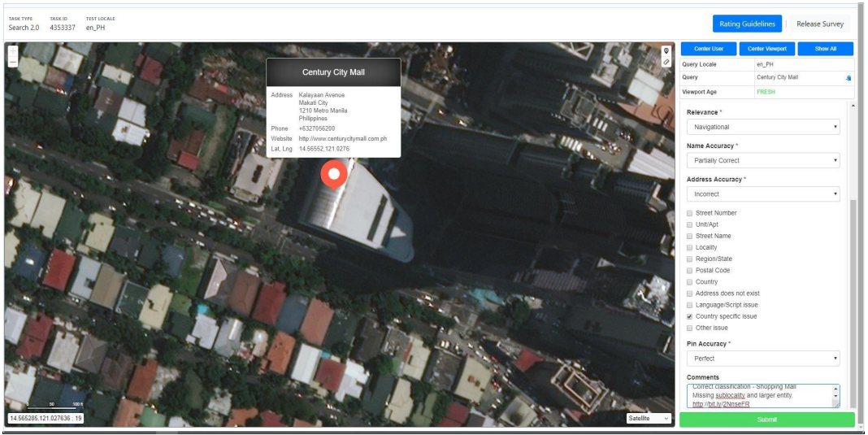Click the red location pin marker on the map

(x=334, y=176)
